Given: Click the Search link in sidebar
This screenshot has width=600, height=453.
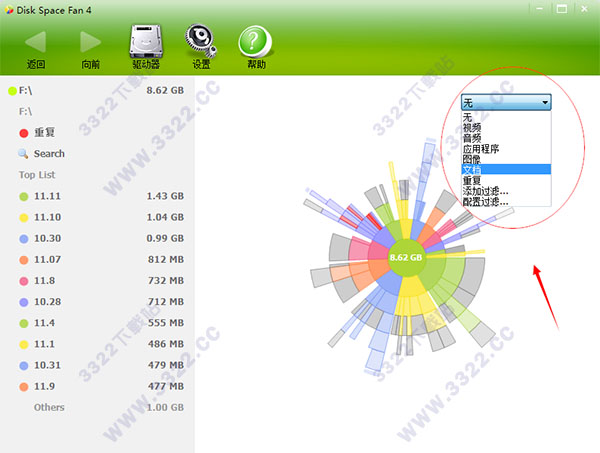Looking at the screenshot, I should (49, 154).
